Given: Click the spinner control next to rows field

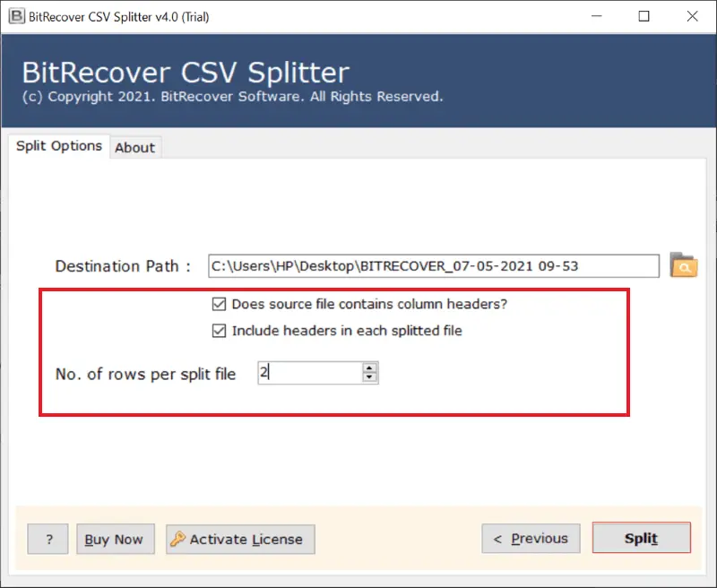Looking at the screenshot, I should point(369,372).
